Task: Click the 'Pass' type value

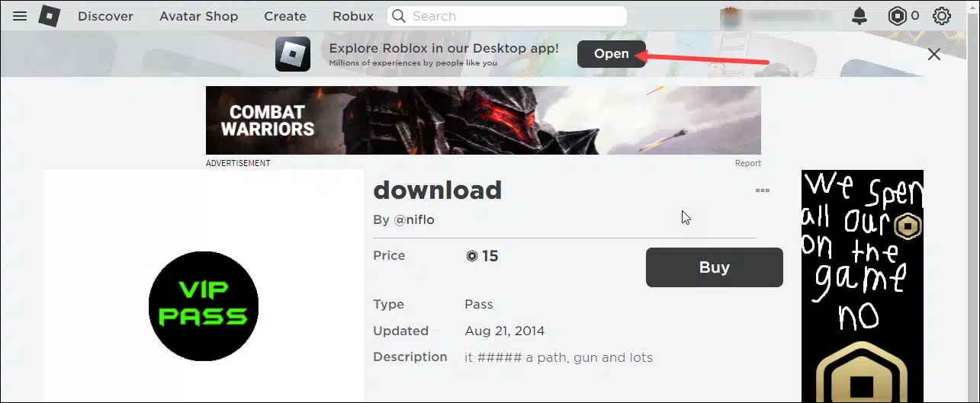Action: click(479, 304)
